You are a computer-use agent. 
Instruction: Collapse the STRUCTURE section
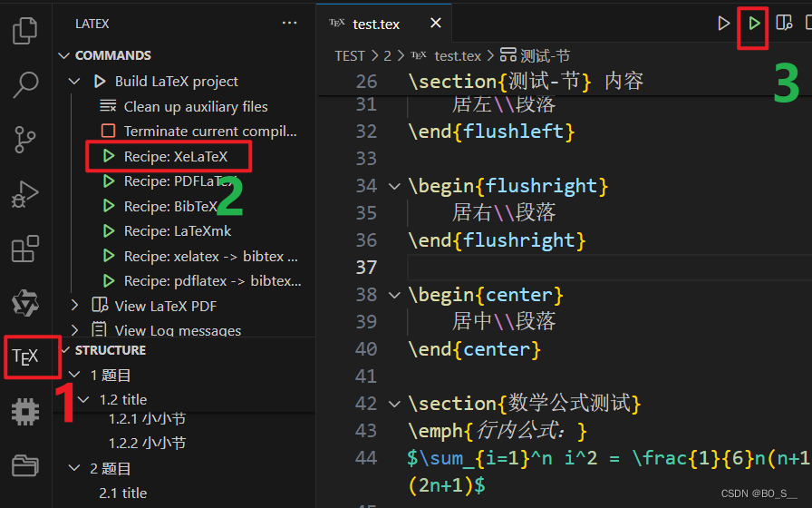click(x=63, y=350)
